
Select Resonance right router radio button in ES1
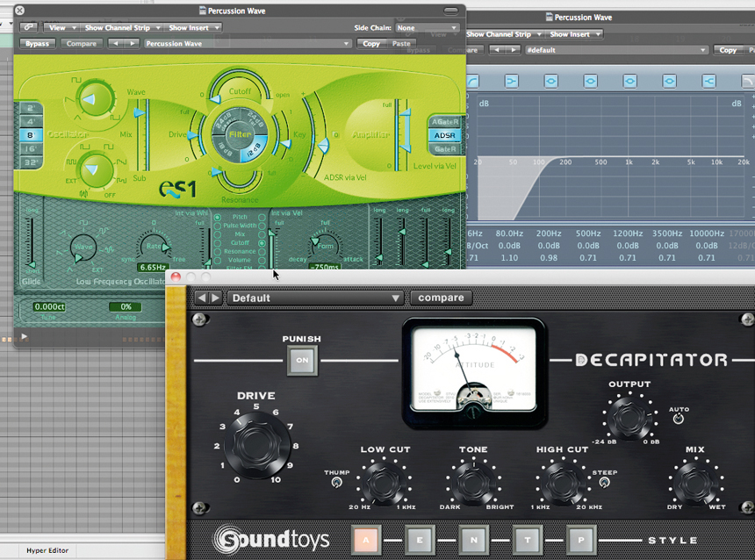pyautogui.click(x=262, y=251)
